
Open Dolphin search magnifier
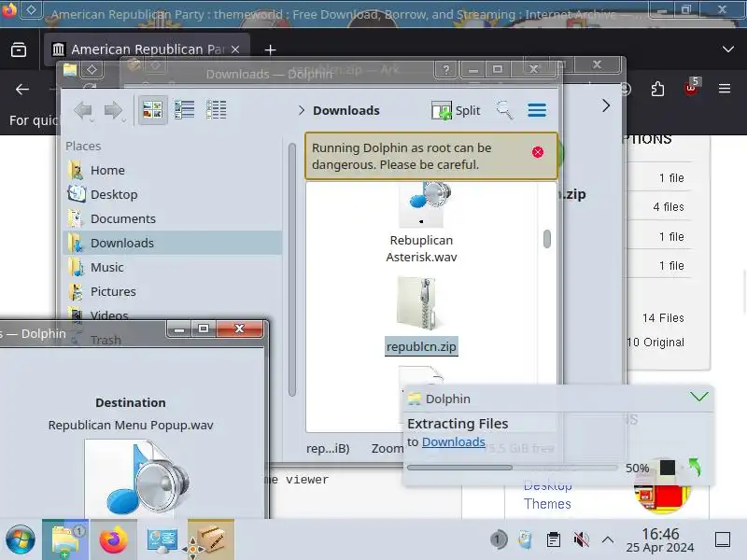pos(504,110)
